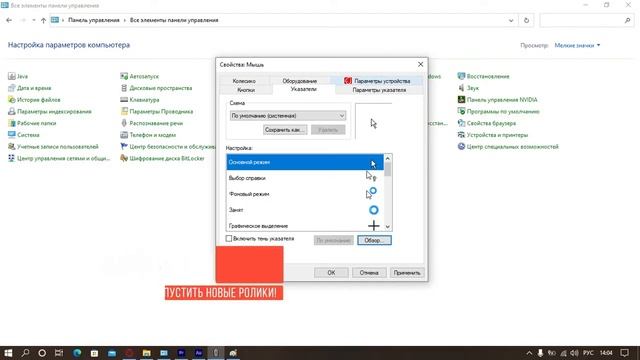This screenshot has width=640, height=360.
Task: Open Параметры Проводника item
Action: (x=157, y=111)
